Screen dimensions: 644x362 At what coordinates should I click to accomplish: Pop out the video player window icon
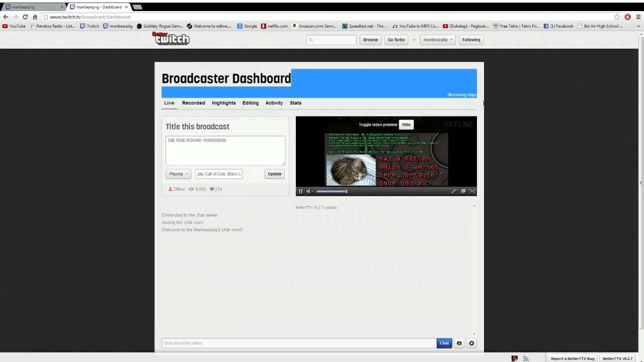click(463, 191)
